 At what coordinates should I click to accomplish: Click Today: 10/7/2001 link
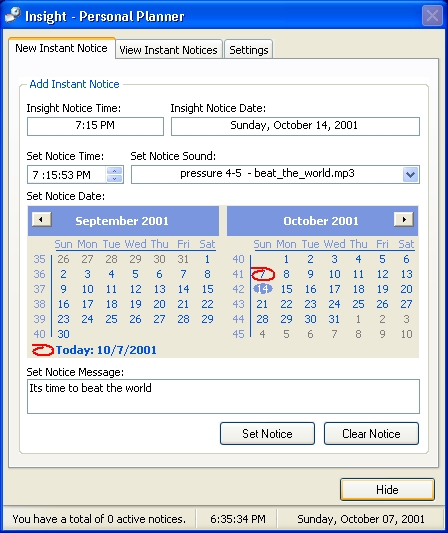point(106,350)
